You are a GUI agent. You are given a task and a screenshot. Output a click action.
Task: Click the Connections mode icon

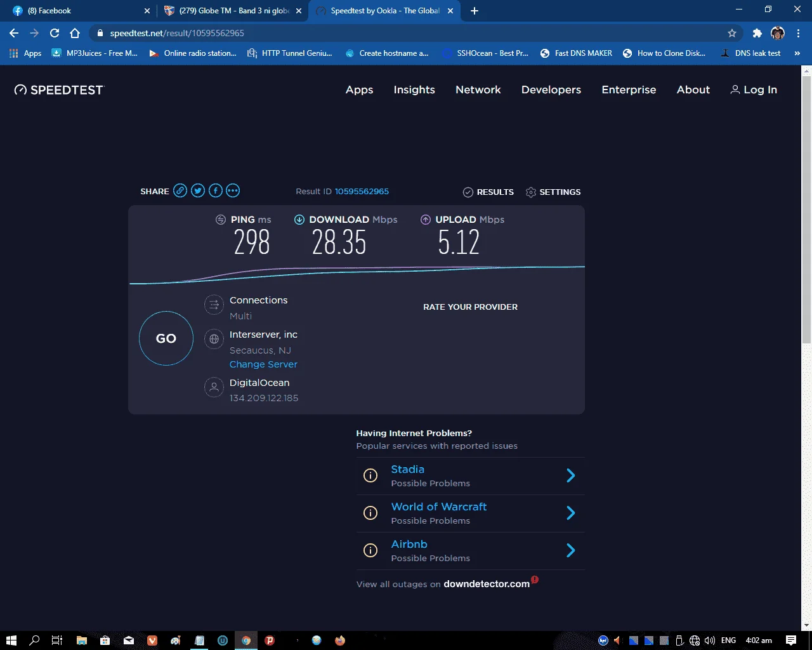tap(214, 305)
